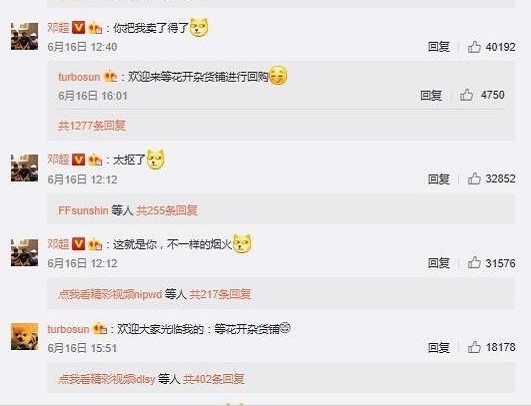Like turbosun's reply with 4750 likes
531x406 pixels.
pyautogui.click(x=466, y=95)
